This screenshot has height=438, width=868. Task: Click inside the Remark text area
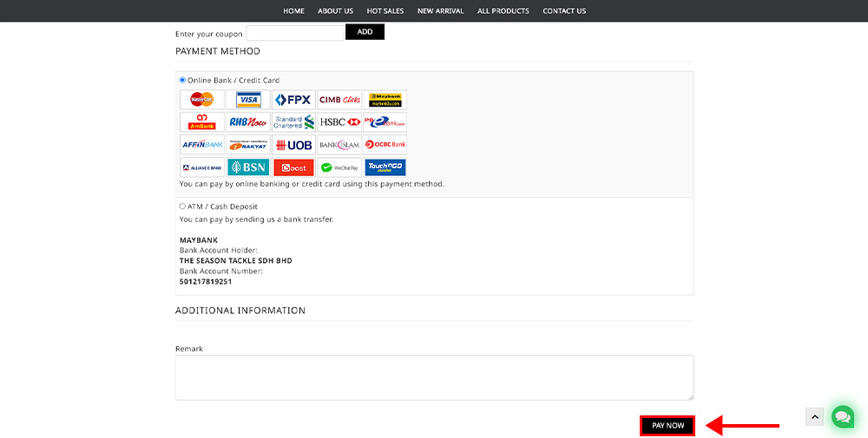(x=435, y=377)
